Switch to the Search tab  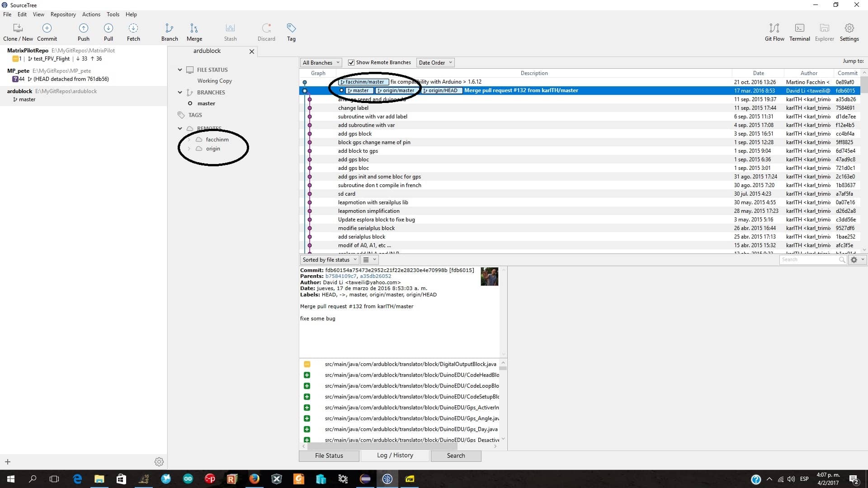pyautogui.click(x=456, y=455)
